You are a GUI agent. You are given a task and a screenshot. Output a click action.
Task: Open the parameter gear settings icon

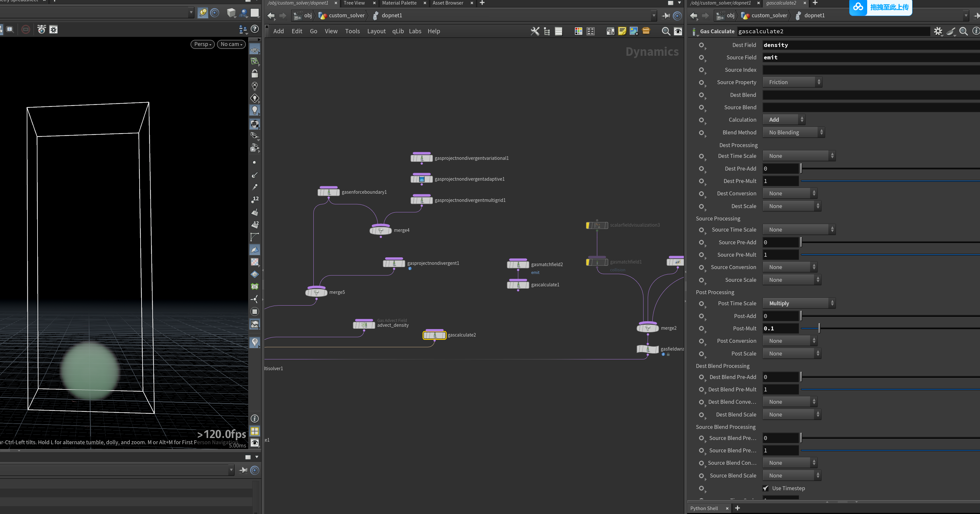(x=938, y=31)
